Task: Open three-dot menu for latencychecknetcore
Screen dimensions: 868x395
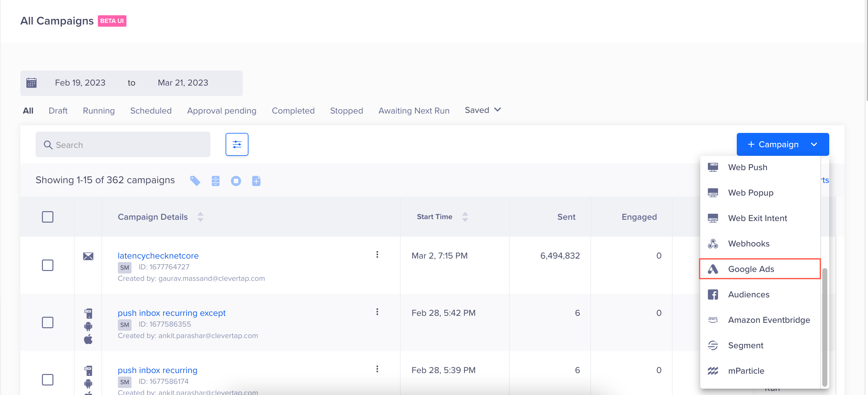Action: pos(377,254)
